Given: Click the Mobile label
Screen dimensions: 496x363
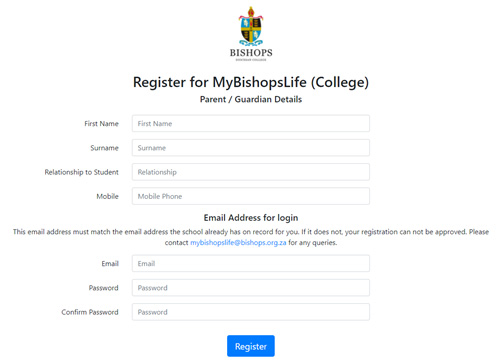Looking at the screenshot, I should 107,196.
